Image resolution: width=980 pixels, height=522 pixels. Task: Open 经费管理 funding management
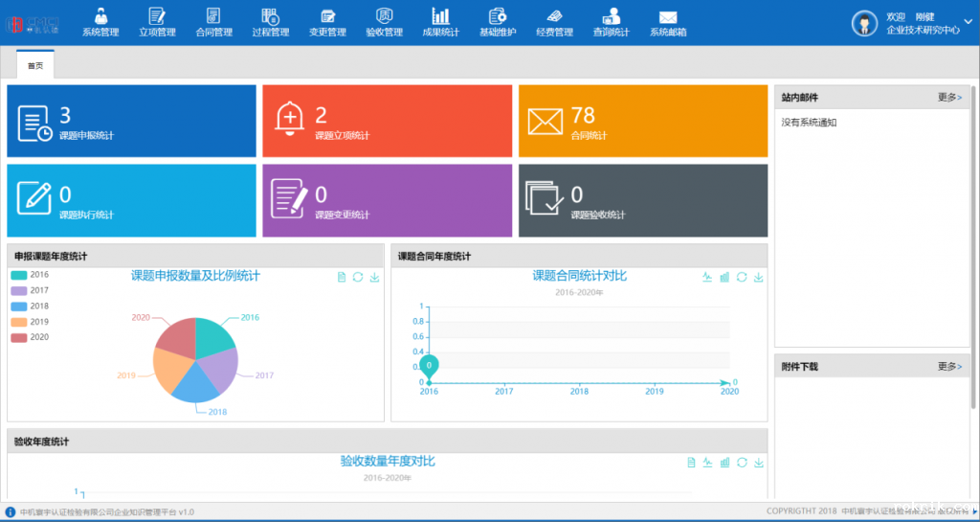pos(554,22)
